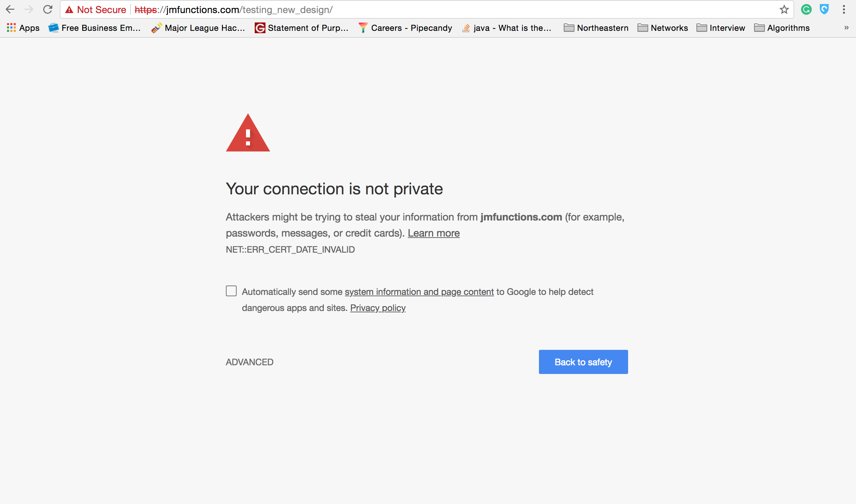Click the red Not Secure warning icon
This screenshot has width=856, height=504.
(x=69, y=9)
